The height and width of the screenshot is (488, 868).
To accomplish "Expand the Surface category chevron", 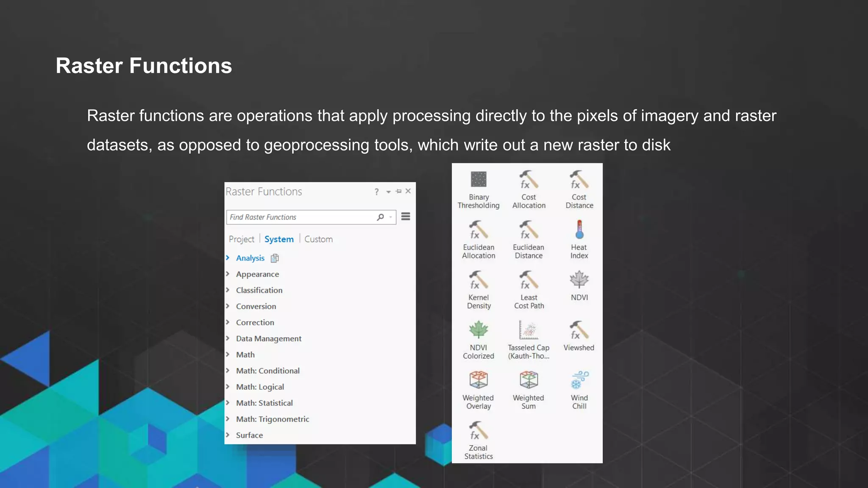I will 228,435.
